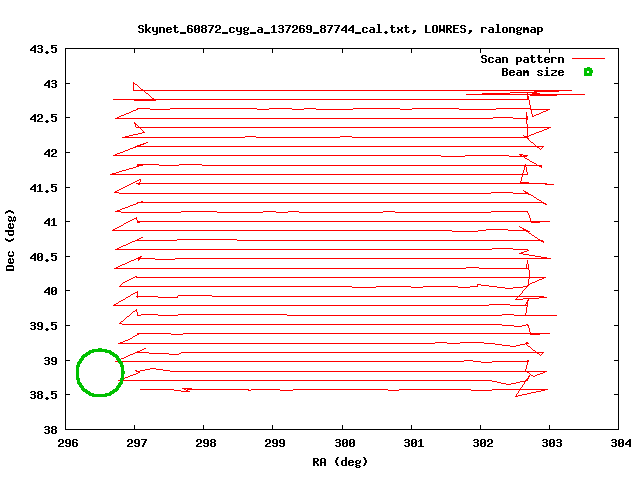Click the x-axis tick label 304
This screenshot has width=640, height=480.
(x=621, y=443)
